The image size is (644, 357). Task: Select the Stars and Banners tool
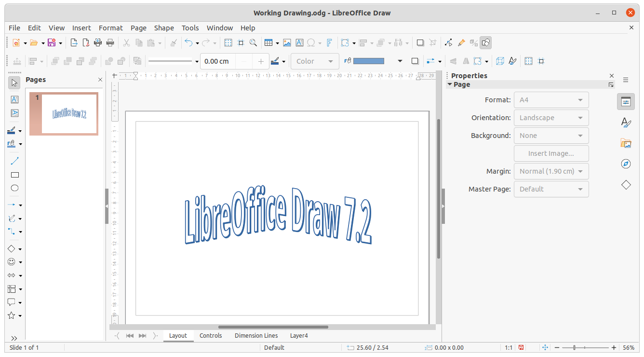tap(12, 316)
